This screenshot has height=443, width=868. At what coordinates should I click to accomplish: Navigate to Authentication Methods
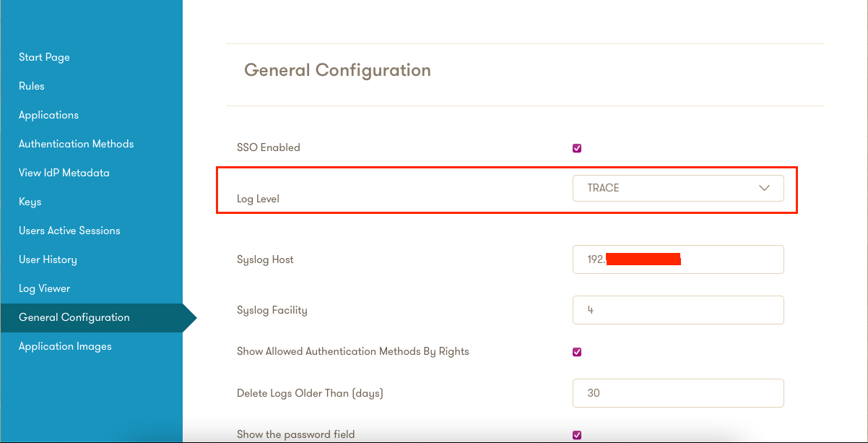76,144
